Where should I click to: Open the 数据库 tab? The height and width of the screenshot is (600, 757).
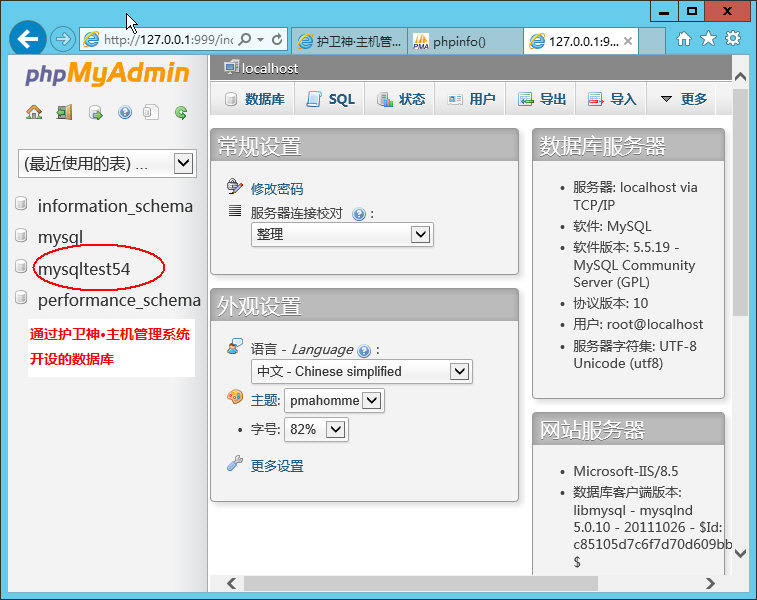pos(254,99)
